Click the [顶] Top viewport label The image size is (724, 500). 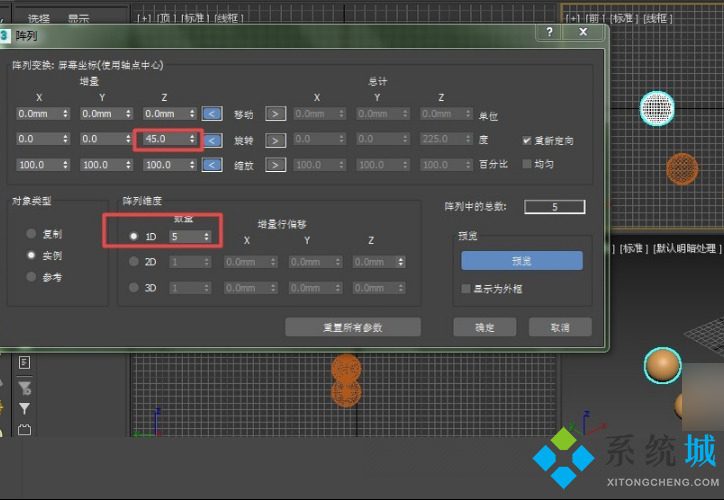(166, 18)
